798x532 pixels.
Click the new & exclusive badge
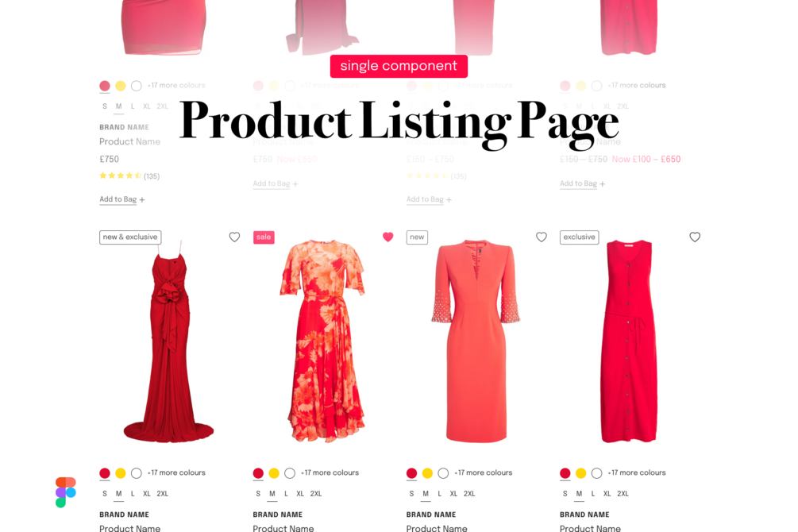click(130, 237)
